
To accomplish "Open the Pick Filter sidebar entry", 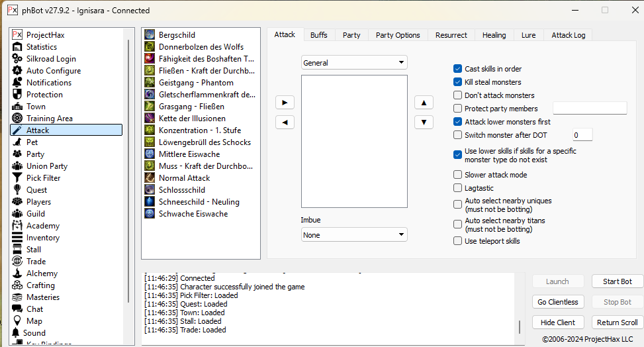I will (43, 178).
